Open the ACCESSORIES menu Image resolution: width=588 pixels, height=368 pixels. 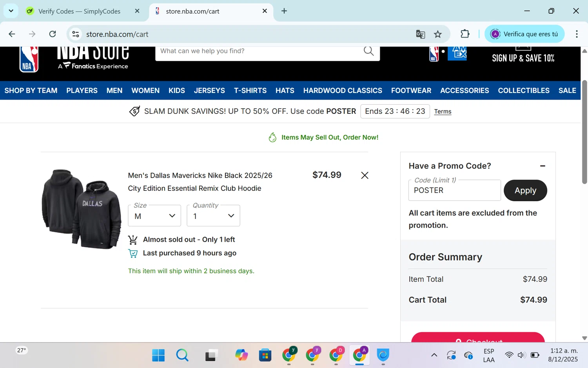pyautogui.click(x=465, y=91)
